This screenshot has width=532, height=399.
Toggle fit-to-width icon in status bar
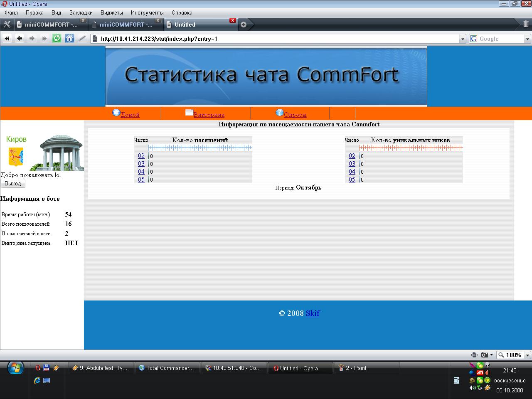[474, 355]
